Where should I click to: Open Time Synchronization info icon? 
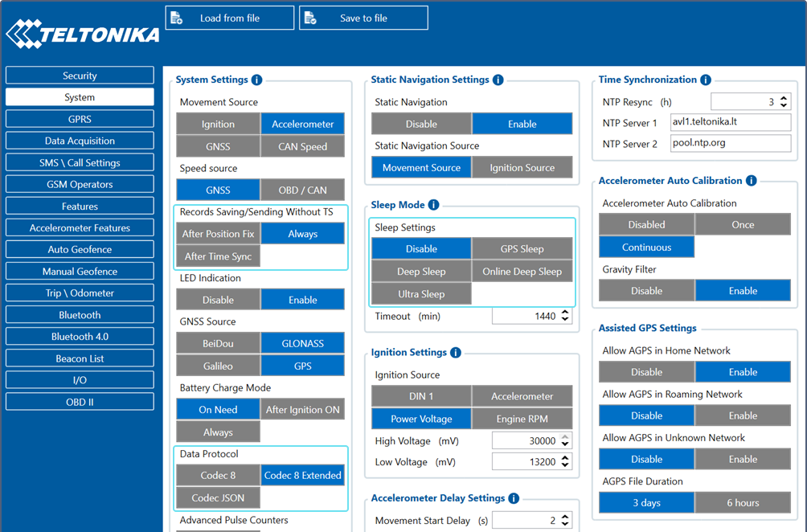click(x=706, y=80)
